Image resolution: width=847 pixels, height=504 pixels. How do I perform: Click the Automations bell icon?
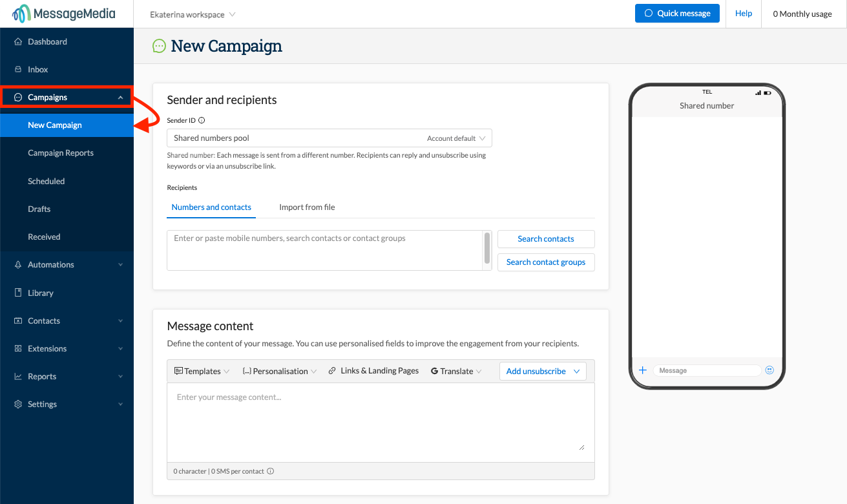(18, 265)
